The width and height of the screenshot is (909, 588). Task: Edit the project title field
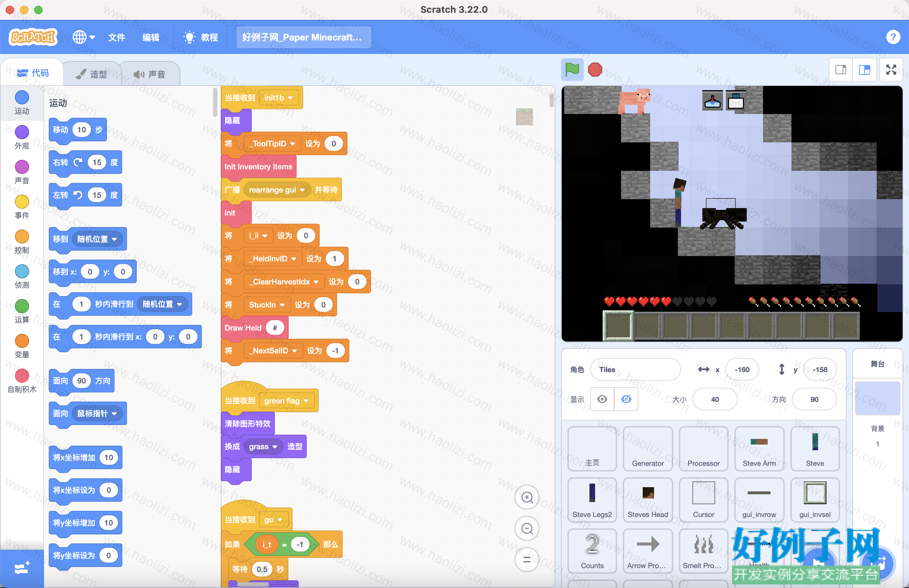pyautogui.click(x=304, y=37)
